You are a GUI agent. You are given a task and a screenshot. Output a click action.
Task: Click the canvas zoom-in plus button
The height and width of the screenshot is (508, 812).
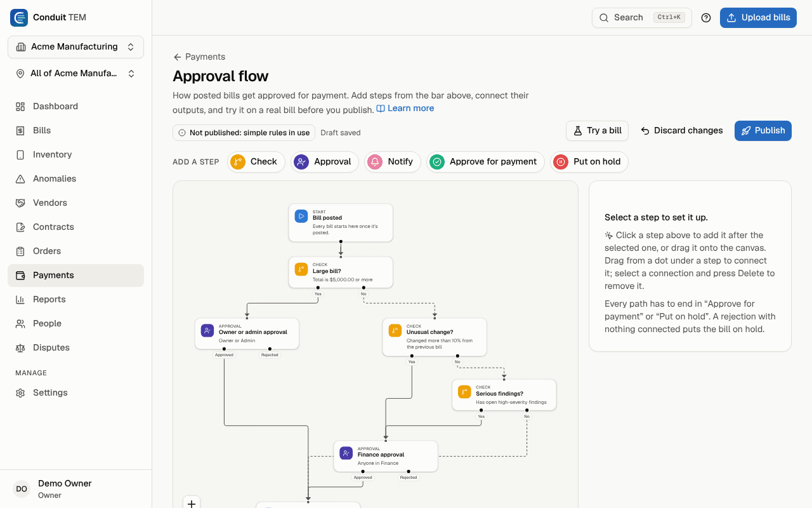click(x=192, y=504)
